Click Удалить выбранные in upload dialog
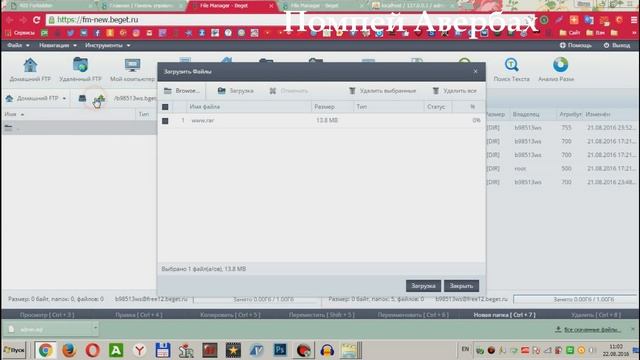Image resolution: width=640 pixels, height=360 pixels. (382, 91)
